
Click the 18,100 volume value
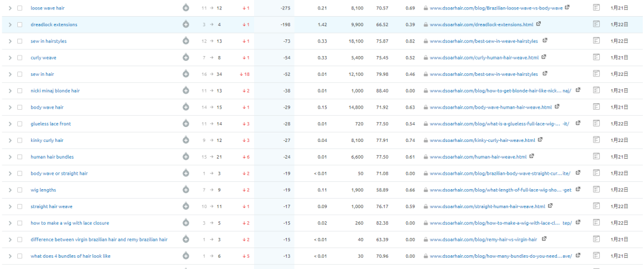(x=355, y=41)
